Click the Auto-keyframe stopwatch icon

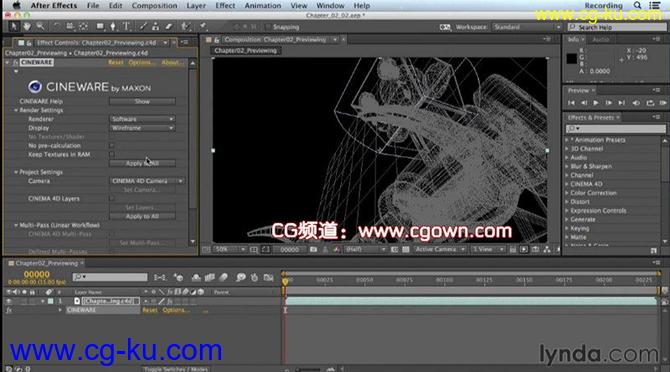(x=254, y=278)
